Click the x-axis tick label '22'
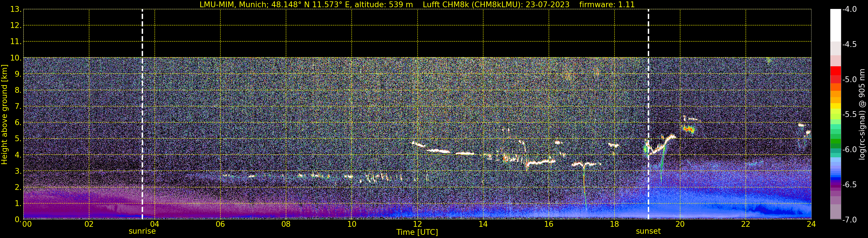 [x=746, y=224]
